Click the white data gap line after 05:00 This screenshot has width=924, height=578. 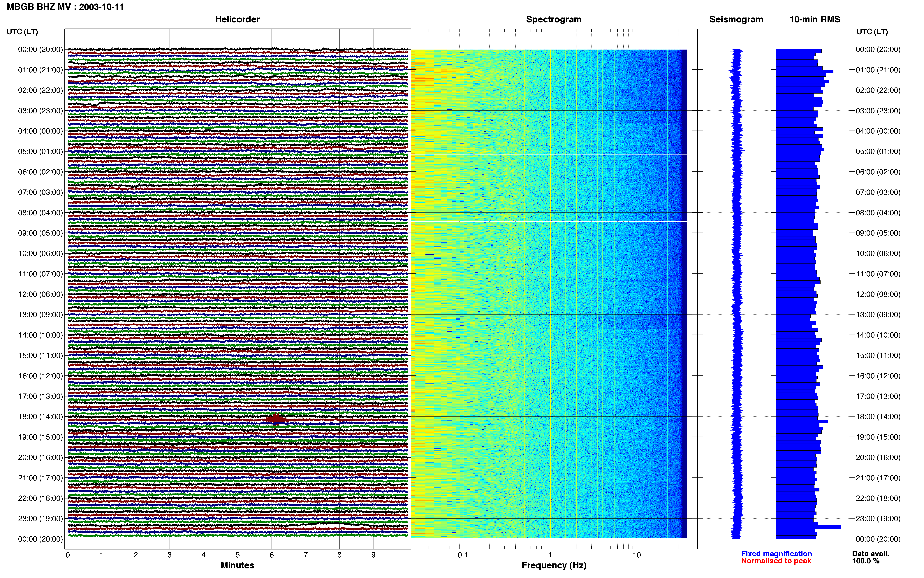pyautogui.click(x=549, y=155)
